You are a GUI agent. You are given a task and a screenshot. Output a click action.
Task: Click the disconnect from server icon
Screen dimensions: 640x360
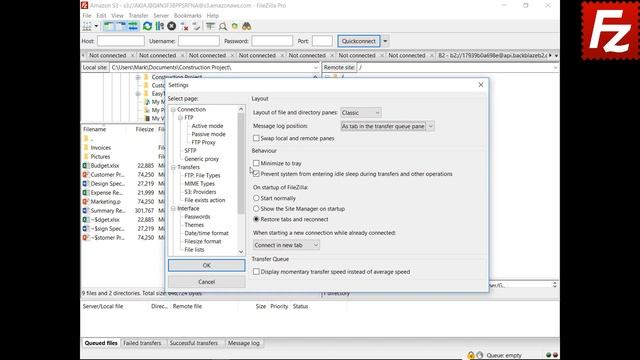(184, 27)
